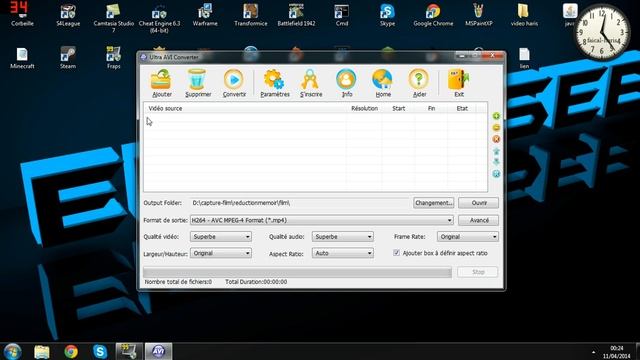Click Start column header
The width and height of the screenshot is (640, 360).
pos(398,109)
